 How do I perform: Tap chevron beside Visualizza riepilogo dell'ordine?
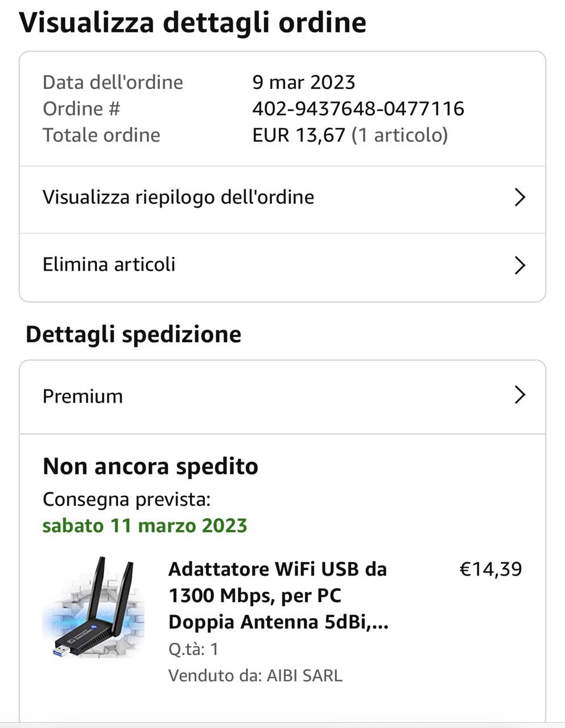click(519, 197)
